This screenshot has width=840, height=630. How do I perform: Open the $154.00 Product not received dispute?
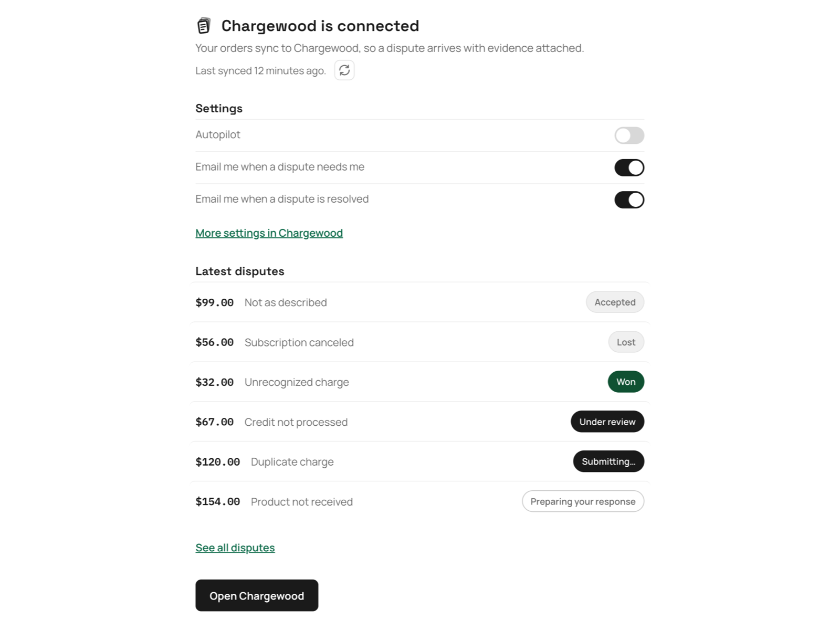coord(420,502)
